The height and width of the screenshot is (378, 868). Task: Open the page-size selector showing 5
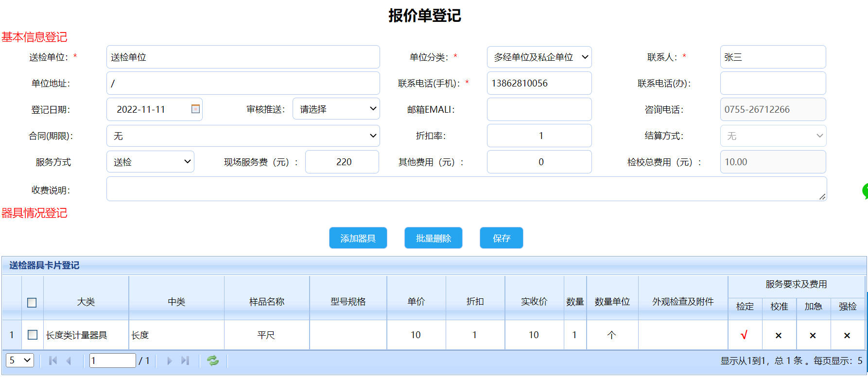pos(20,361)
